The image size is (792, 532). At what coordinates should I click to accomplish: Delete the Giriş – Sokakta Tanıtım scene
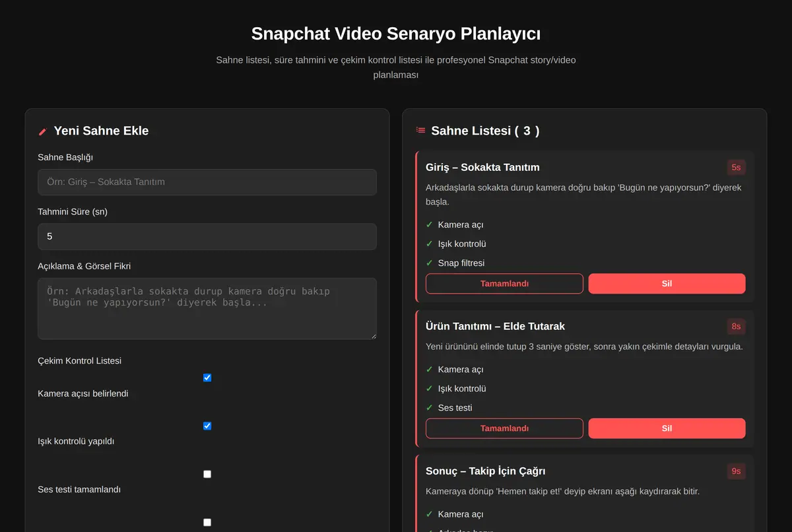click(667, 284)
